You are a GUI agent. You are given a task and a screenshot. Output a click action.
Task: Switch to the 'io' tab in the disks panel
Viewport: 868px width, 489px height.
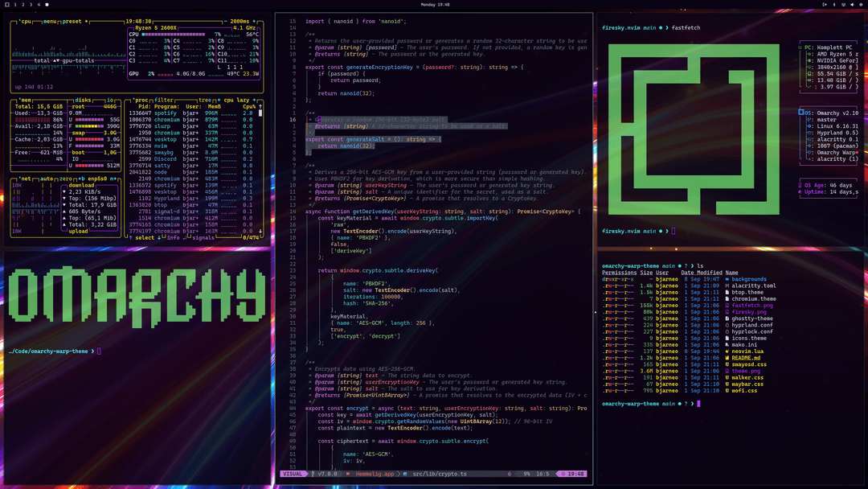tap(109, 99)
